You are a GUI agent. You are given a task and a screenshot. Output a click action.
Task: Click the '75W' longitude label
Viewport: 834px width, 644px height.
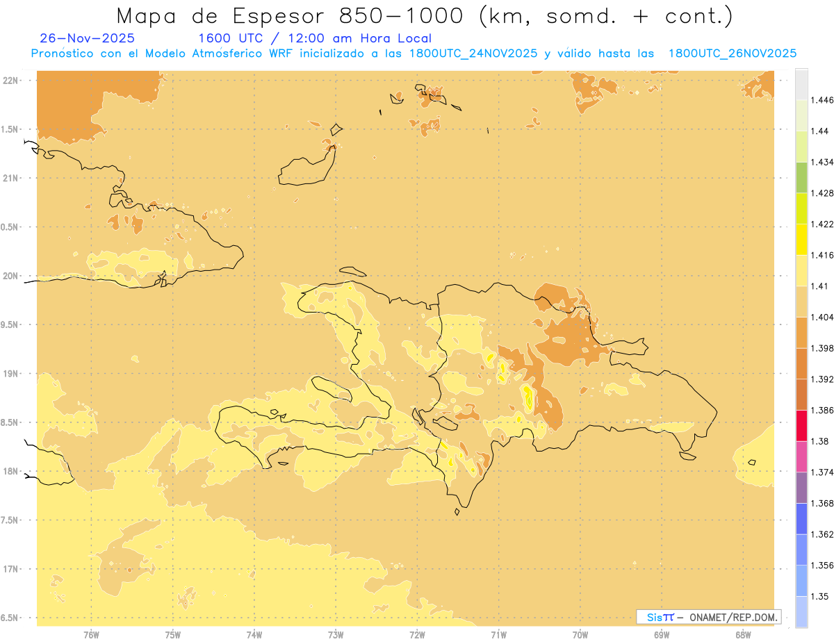pos(173,635)
